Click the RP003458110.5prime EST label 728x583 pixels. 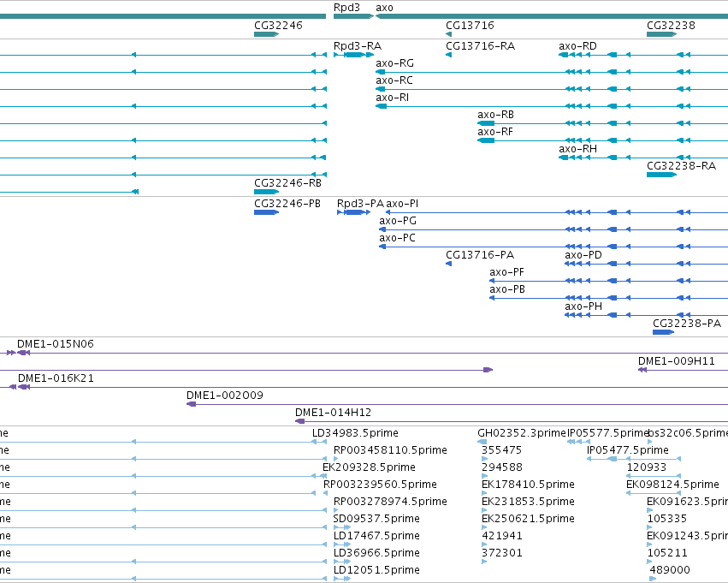point(390,450)
